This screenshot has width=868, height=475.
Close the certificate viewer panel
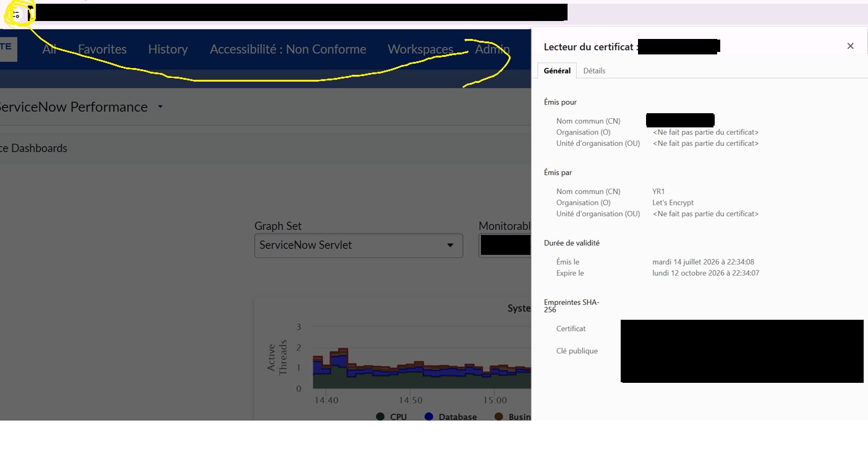tap(850, 46)
